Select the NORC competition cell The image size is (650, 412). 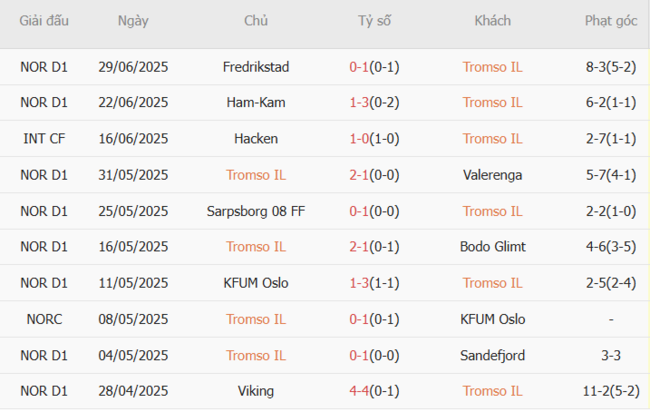tap(44, 319)
